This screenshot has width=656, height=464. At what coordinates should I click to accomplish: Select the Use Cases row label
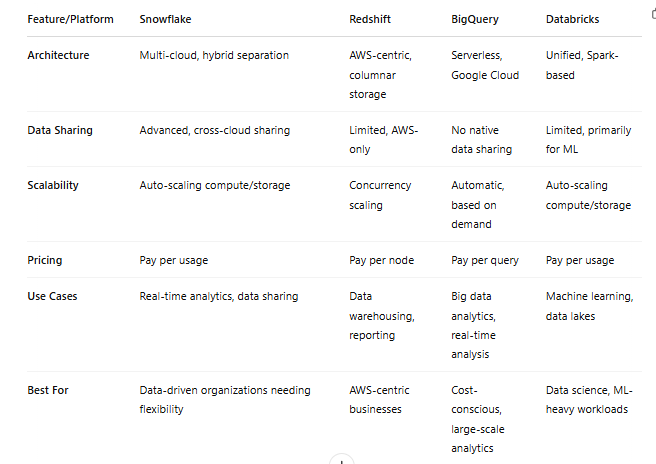tap(52, 296)
